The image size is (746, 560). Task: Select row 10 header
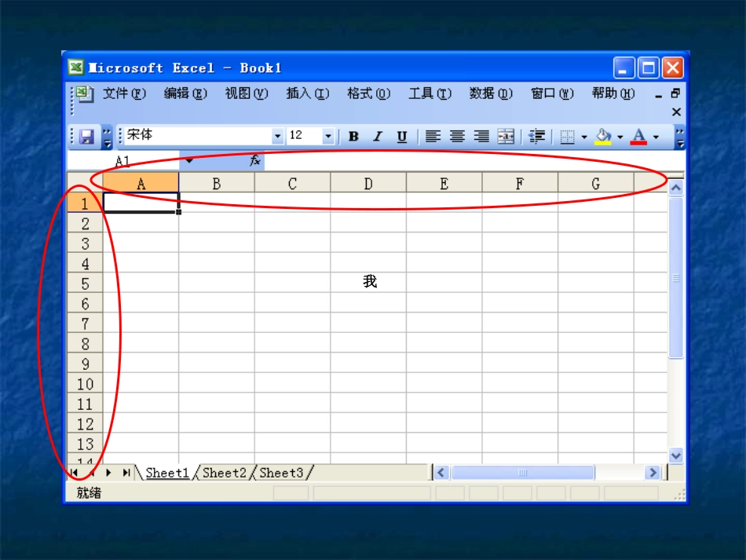pos(85,383)
